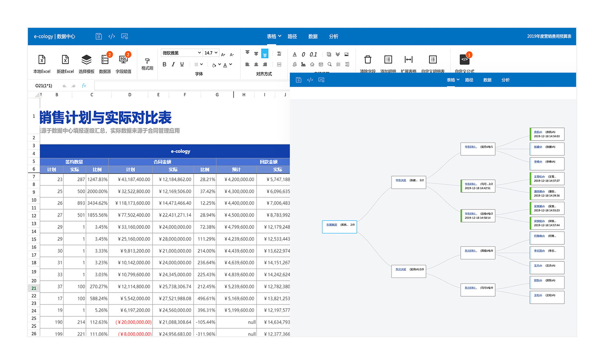The width and height of the screenshot is (604, 364).
Task: Toggle underline formatting
Action: (x=182, y=64)
